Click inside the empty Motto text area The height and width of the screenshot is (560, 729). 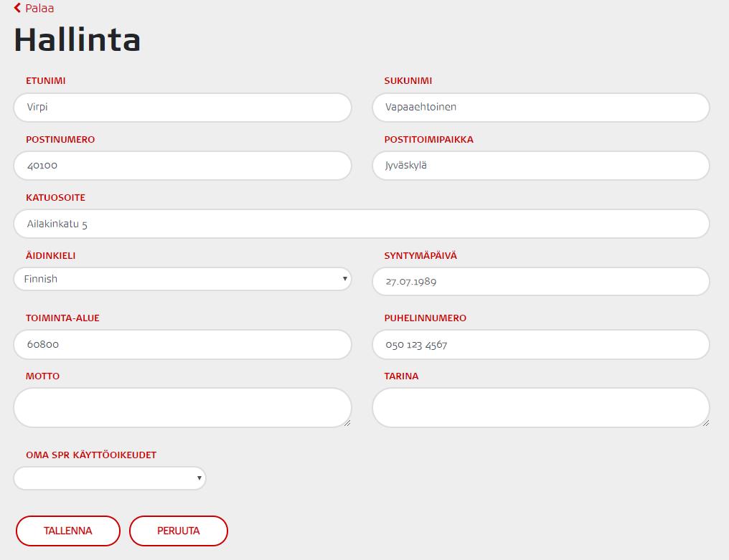coord(182,407)
